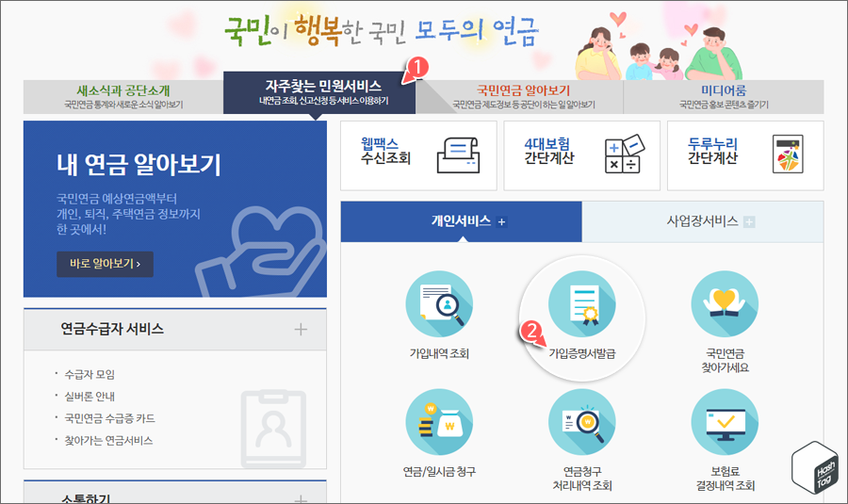This screenshot has height=504, width=848.
Task: Click the fax machine icon for 웹팩스
Action: [458, 155]
